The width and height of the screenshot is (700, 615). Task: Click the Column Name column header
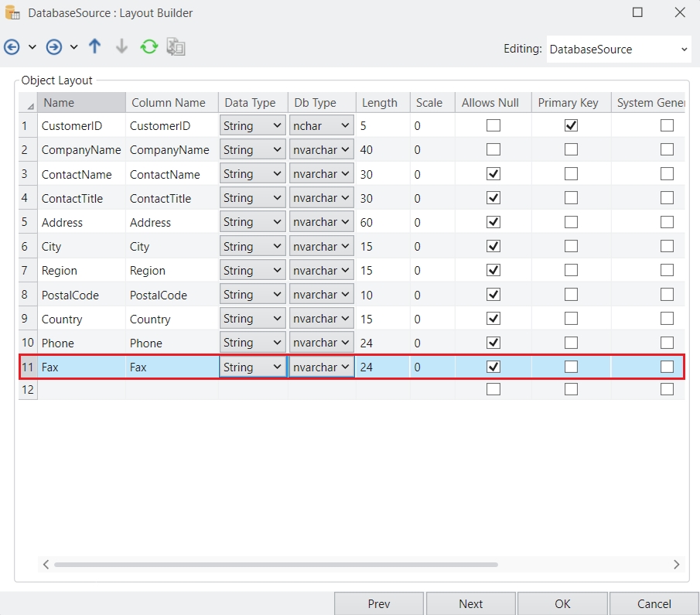169,103
